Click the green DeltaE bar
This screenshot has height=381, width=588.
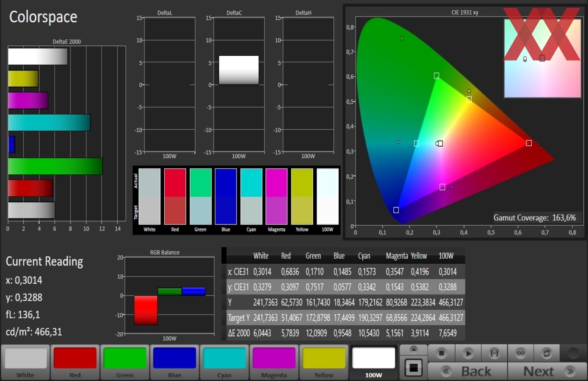pyautogui.click(x=55, y=166)
